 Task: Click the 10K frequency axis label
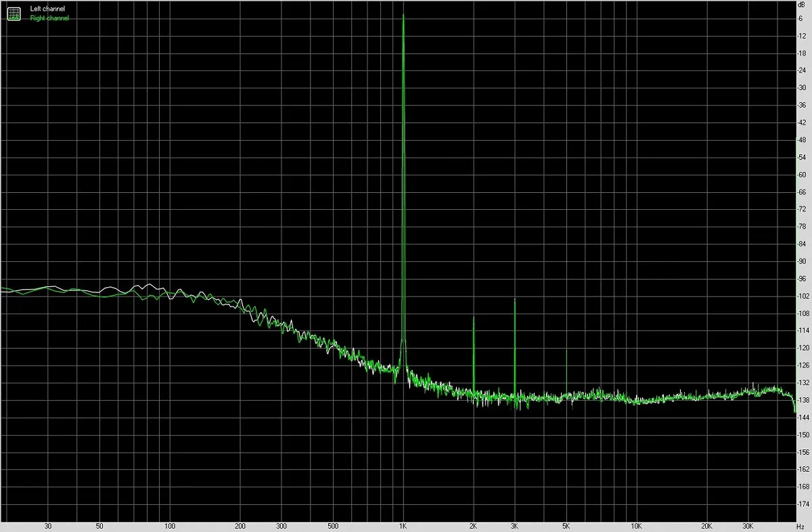click(636, 525)
